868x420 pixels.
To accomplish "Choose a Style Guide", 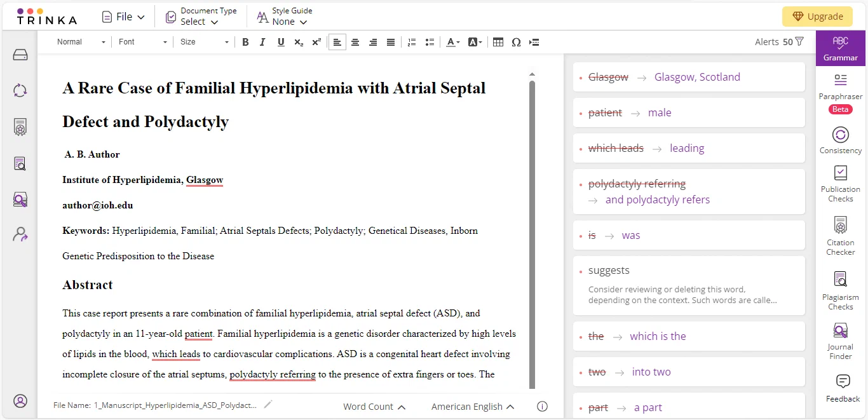I will (284, 17).
